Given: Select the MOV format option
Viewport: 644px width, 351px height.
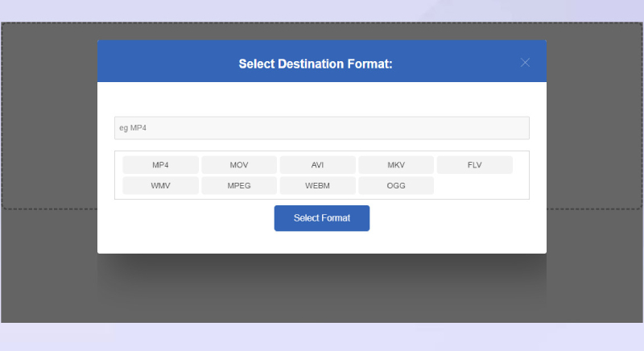Looking at the screenshot, I should 239,165.
